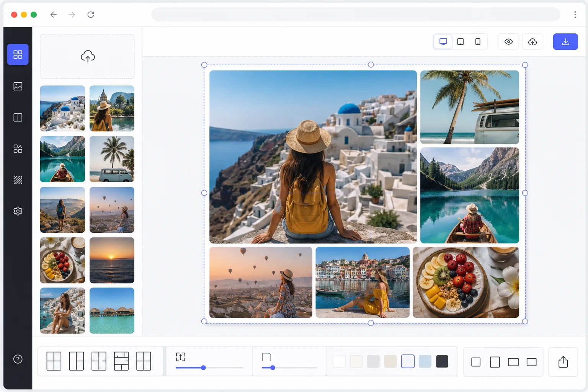Viewport: 588px width, 392px height.
Task: Click the top-right selection handle of collage
Action: pos(525,65)
